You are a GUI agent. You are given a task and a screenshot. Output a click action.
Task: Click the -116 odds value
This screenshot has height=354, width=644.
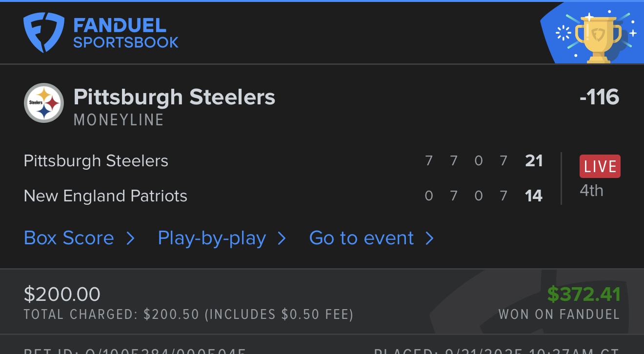coord(599,97)
